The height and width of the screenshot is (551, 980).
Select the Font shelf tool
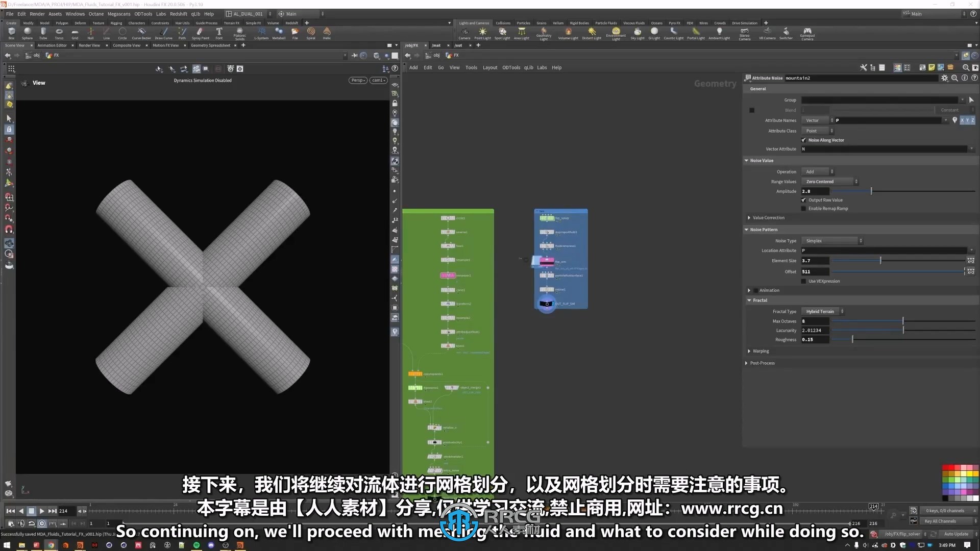[x=219, y=33]
